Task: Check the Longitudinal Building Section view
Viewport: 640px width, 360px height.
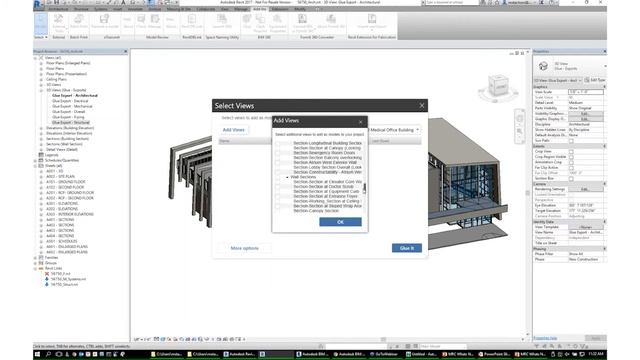Action: point(278,143)
